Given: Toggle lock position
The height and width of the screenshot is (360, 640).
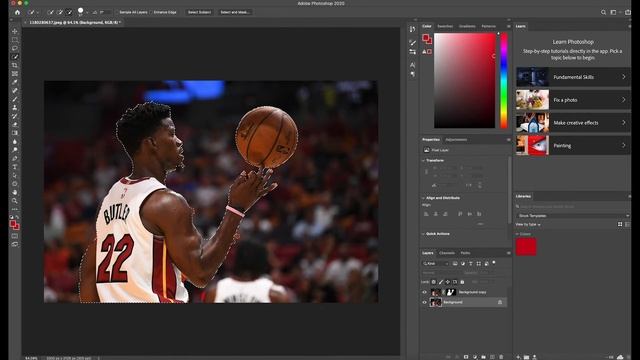Looking at the screenshot, I should [x=448, y=282].
